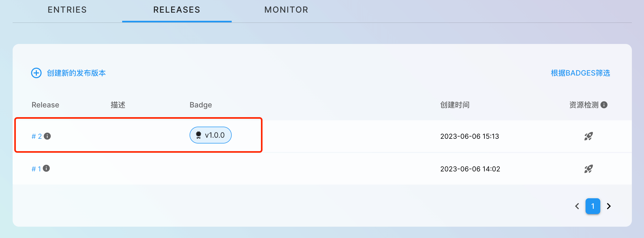Screen dimensions: 644x238
Task: Go to previous page with left chevron
Action: pos(577,206)
